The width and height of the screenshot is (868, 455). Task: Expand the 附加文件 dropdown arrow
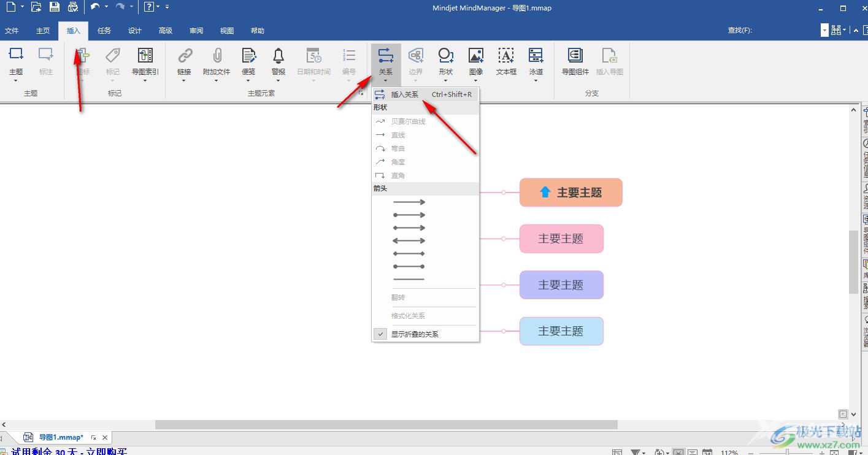(217, 80)
